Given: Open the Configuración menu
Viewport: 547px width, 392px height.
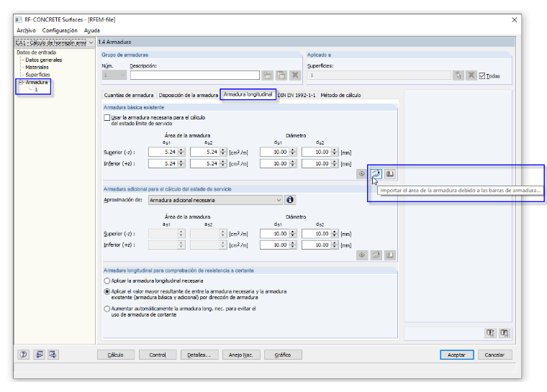Looking at the screenshot, I should tap(60, 30).
